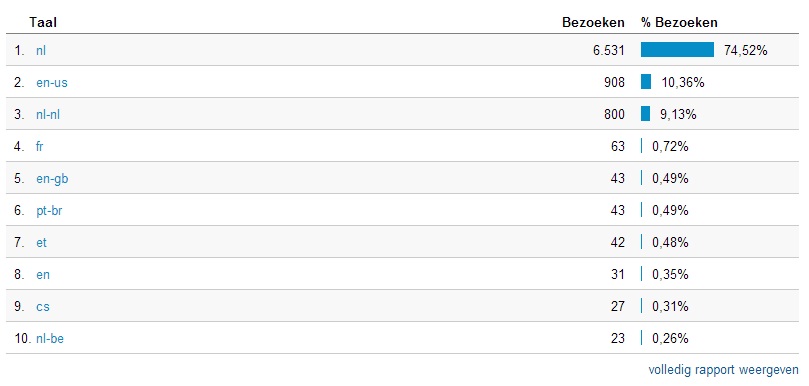809x386 pixels.
Task: Open the nl-be language link
Action: pyautogui.click(x=50, y=339)
